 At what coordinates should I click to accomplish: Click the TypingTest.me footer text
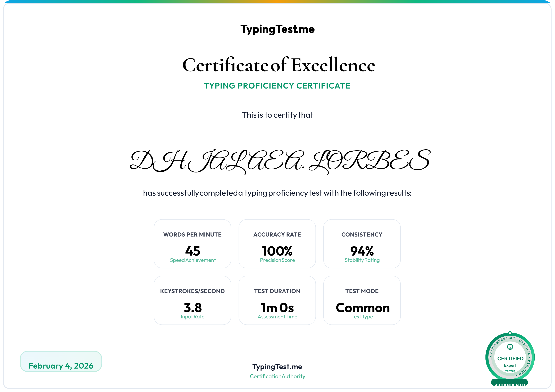277,367
